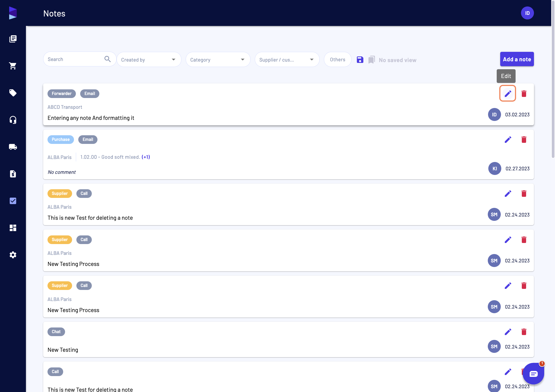Open the settings gear in the sidebar
This screenshot has height=392, width=555.
(x=13, y=255)
